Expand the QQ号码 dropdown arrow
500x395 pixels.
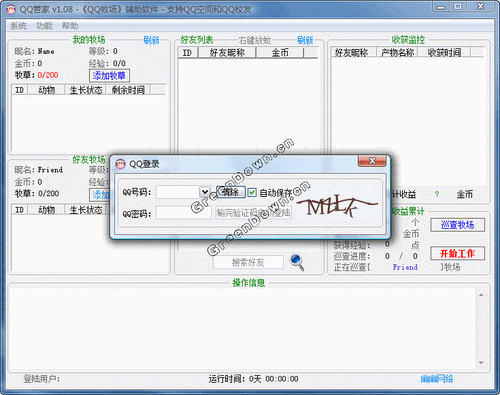[x=205, y=192]
